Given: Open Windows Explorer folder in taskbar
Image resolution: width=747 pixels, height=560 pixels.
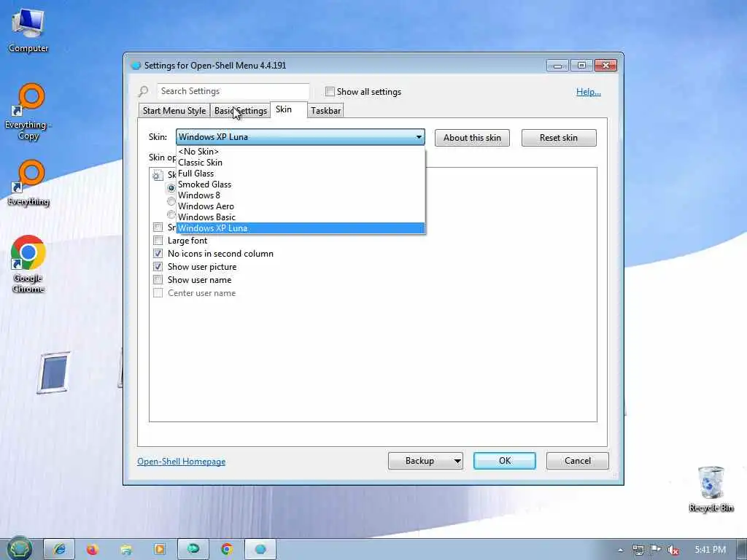Looking at the screenshot, I should pos(125,549).
